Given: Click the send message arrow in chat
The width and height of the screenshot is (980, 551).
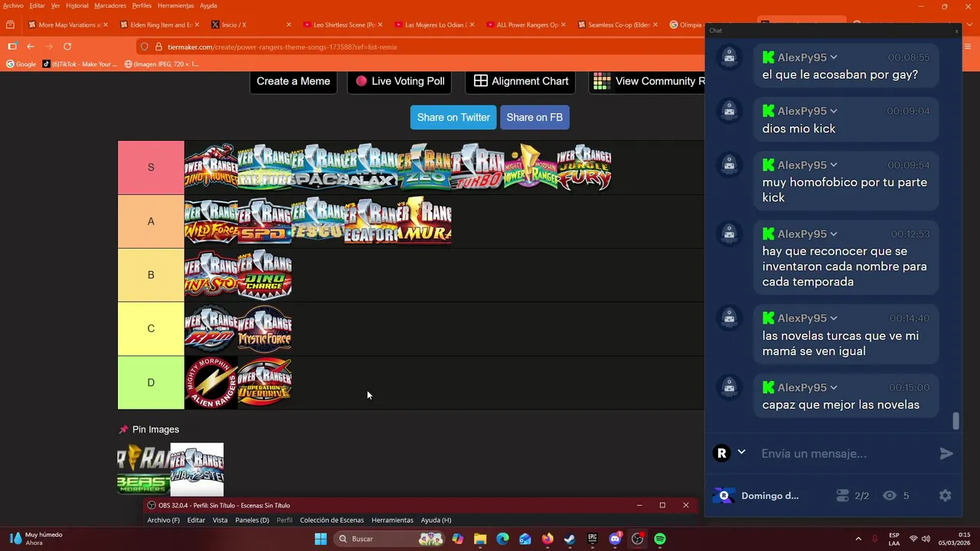Looking at the screenshot, I should pos(946,454).
